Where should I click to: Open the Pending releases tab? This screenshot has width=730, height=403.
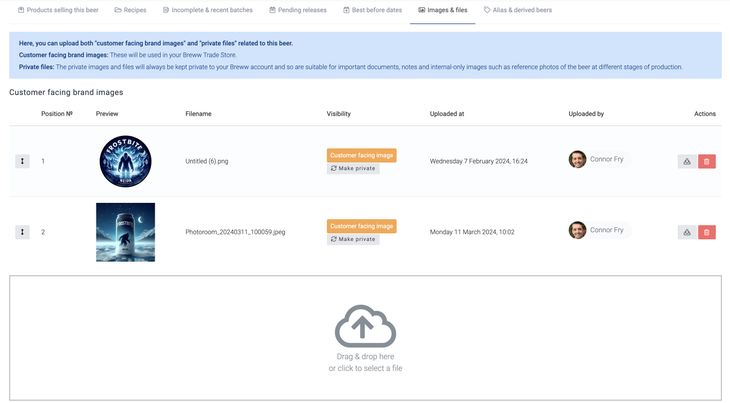297,10
